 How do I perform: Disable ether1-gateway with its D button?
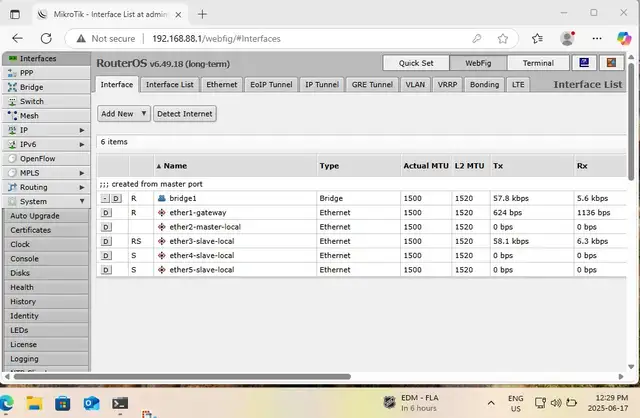(106, 213)
